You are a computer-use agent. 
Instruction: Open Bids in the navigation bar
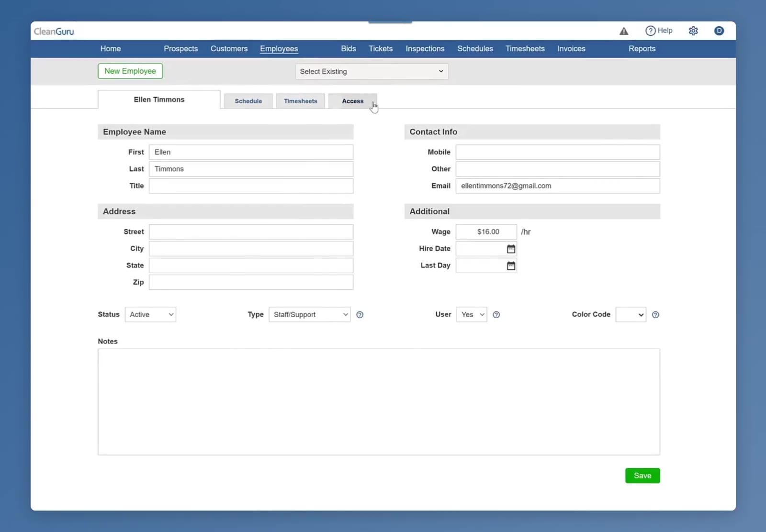coord(348,49)
